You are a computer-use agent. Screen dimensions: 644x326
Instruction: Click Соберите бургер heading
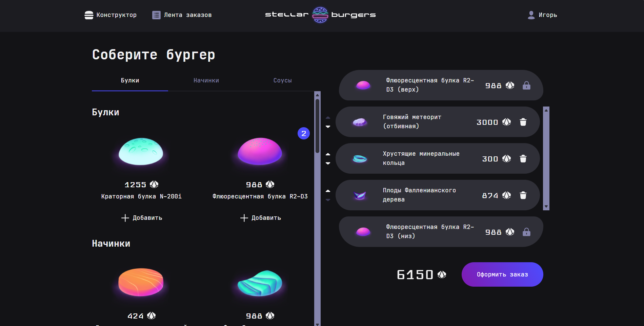(x=154, y=55)
